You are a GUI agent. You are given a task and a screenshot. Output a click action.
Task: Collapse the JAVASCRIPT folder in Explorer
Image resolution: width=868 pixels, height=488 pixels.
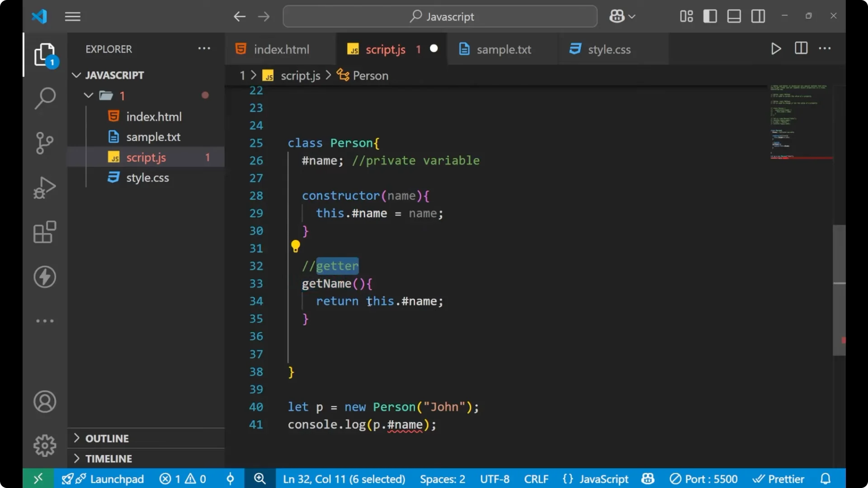(76, 75)
